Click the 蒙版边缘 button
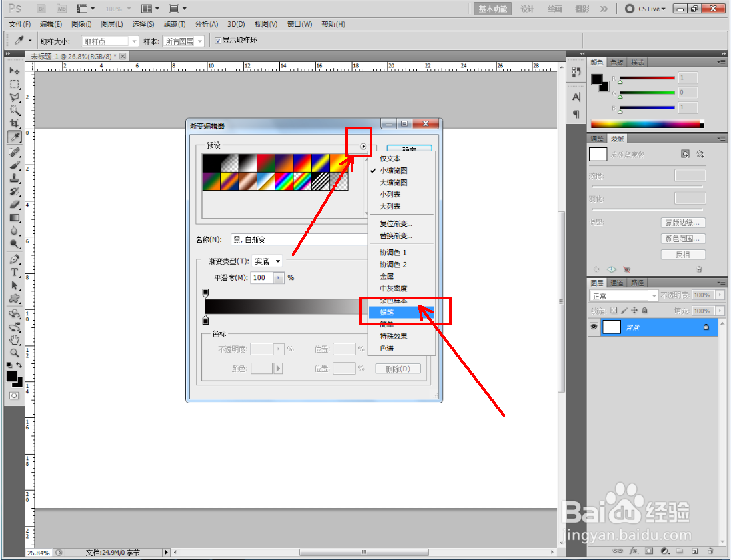The image size is (731, 560). tap(683, 223)
